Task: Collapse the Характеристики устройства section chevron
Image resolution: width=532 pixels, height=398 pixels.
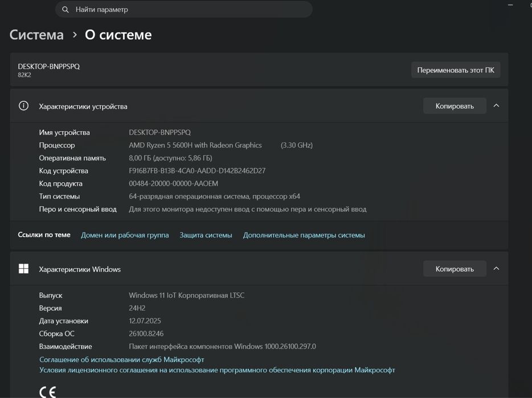Action: (496, 106)
